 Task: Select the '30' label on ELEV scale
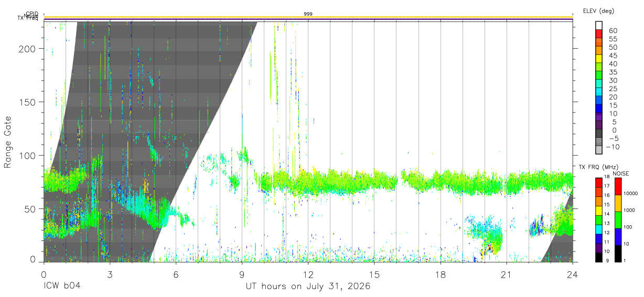tap(613, 81)
